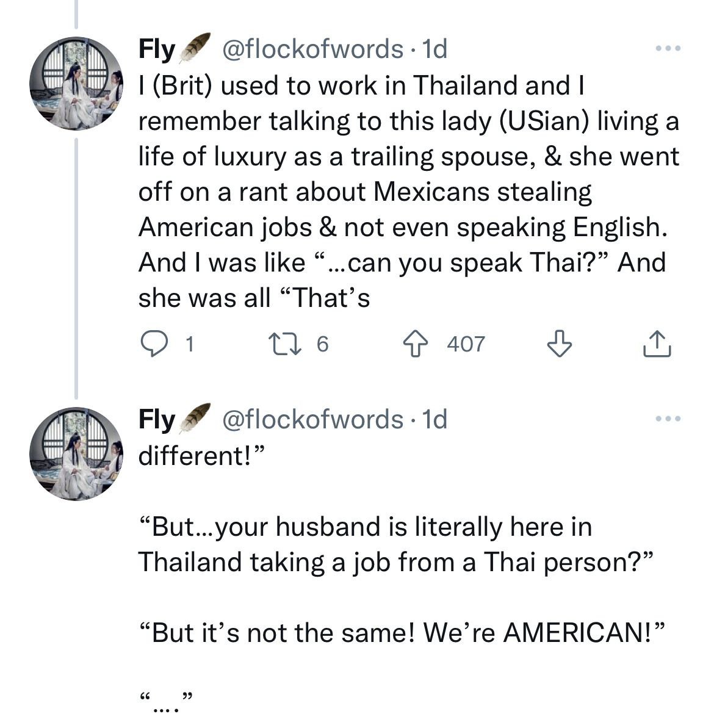Image resolution: width=714 pixels, height=728 pixels.
Task: Downvote the first tweet with the down arrow
Action: [x=558, y=344]
